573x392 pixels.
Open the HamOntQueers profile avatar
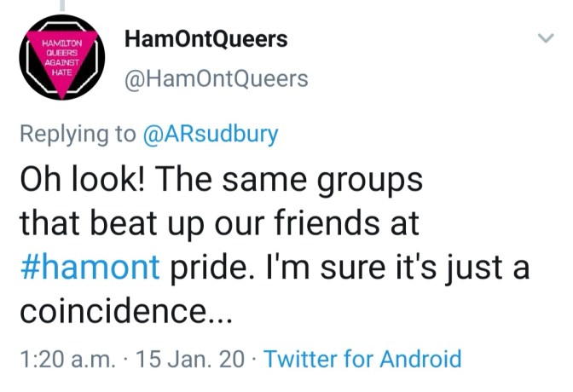click(x=61, y=58)
